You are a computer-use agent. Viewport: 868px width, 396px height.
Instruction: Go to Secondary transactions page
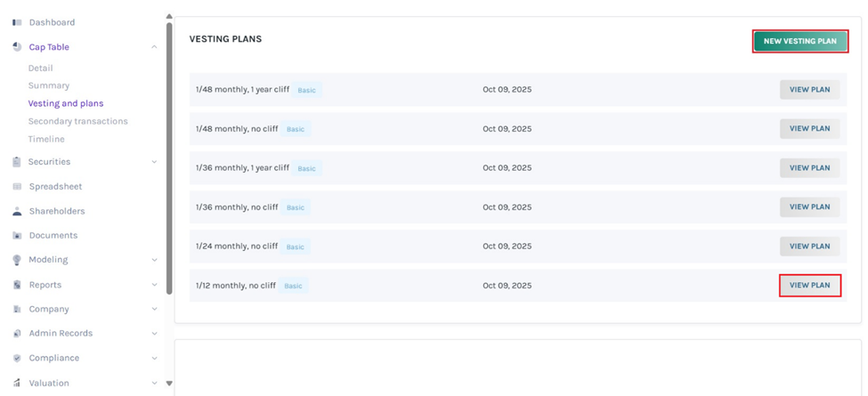77,121
